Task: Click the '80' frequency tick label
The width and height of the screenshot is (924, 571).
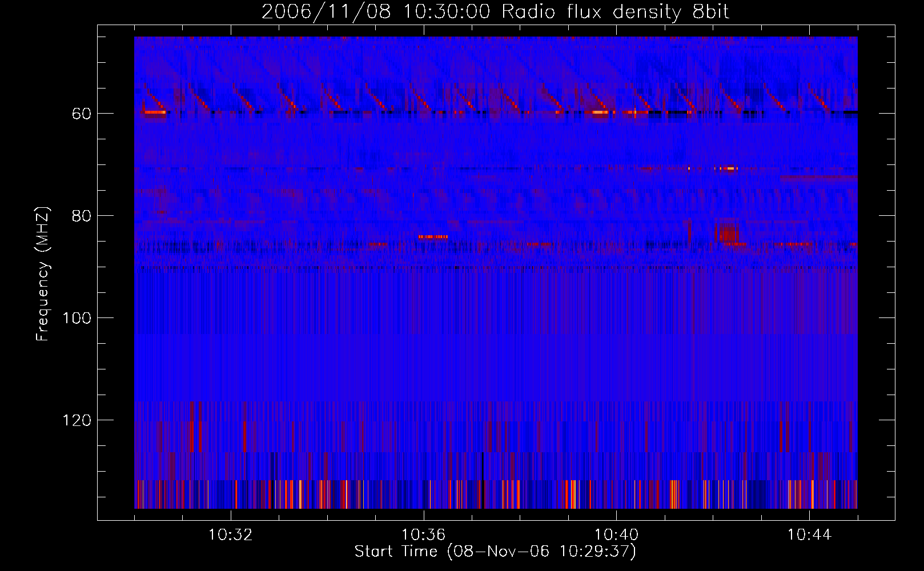Action: [81, 216]
